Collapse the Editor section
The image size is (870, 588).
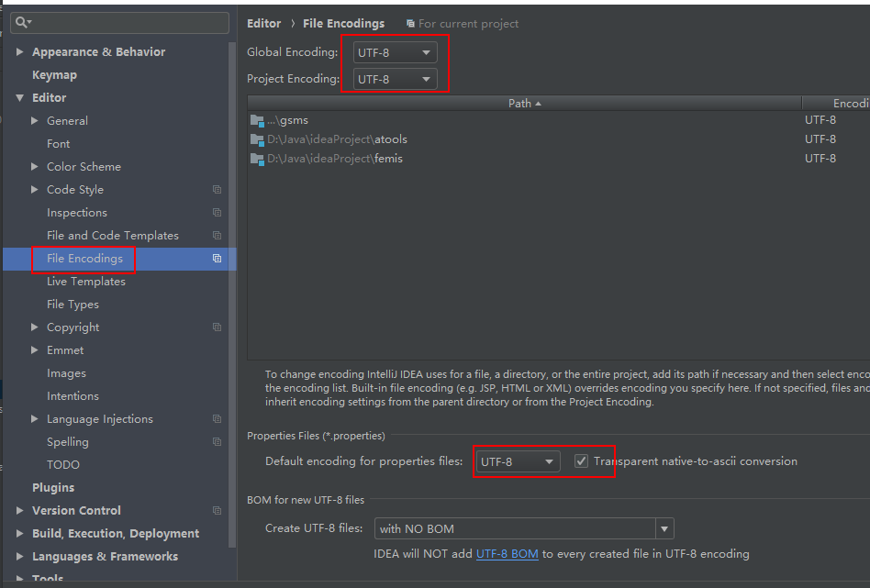pyautogui.click(x=20, y=97)
